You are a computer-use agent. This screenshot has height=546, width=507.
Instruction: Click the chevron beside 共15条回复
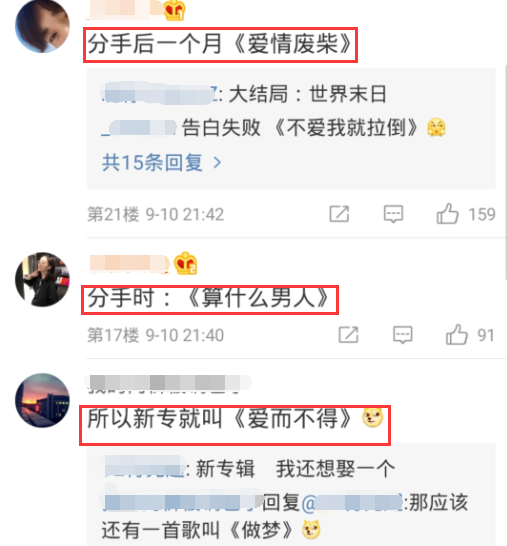point(217,163)
